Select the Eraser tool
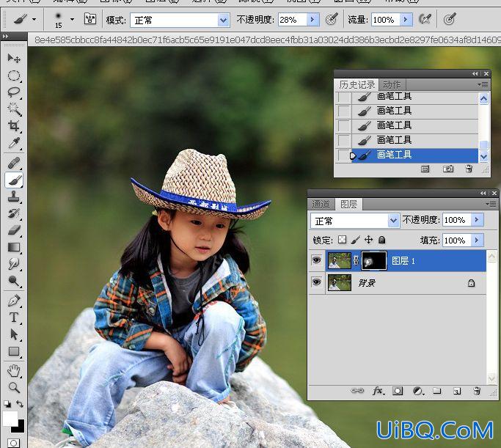Screen dimensions: 501x448 pyautogui.click(x=14, y=230)
